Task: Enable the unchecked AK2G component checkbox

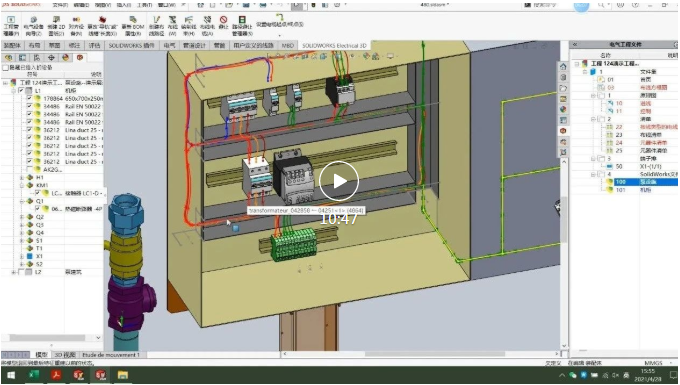Action: [x=29, y=170]
